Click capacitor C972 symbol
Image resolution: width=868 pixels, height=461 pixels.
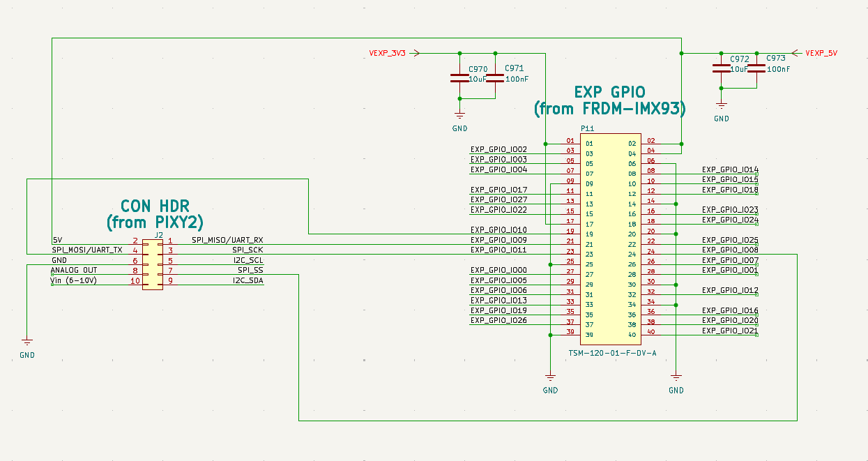[721, 68]
